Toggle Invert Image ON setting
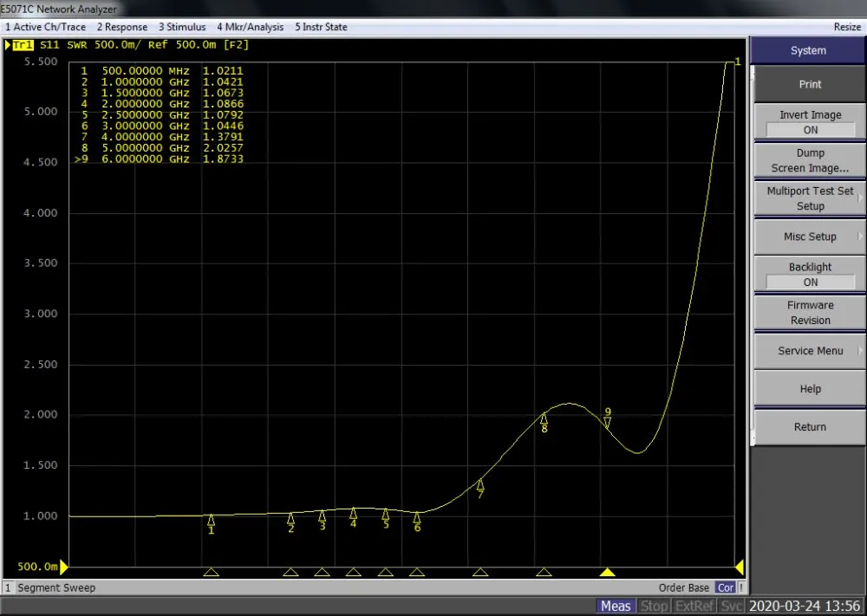This screenshot has height=616, width=867. tap(810, 122)
